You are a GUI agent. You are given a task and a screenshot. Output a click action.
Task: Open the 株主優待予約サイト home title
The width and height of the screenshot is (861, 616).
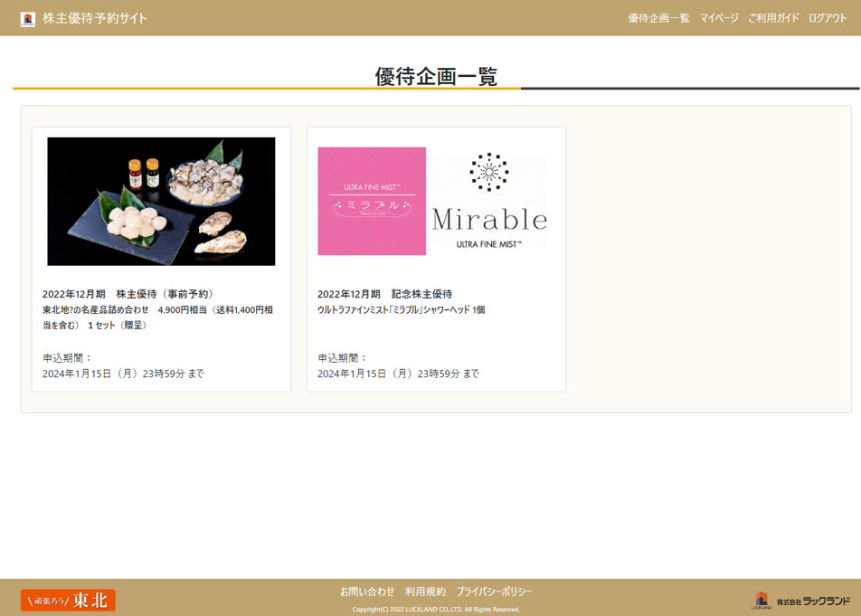click(x=95, y=18)
